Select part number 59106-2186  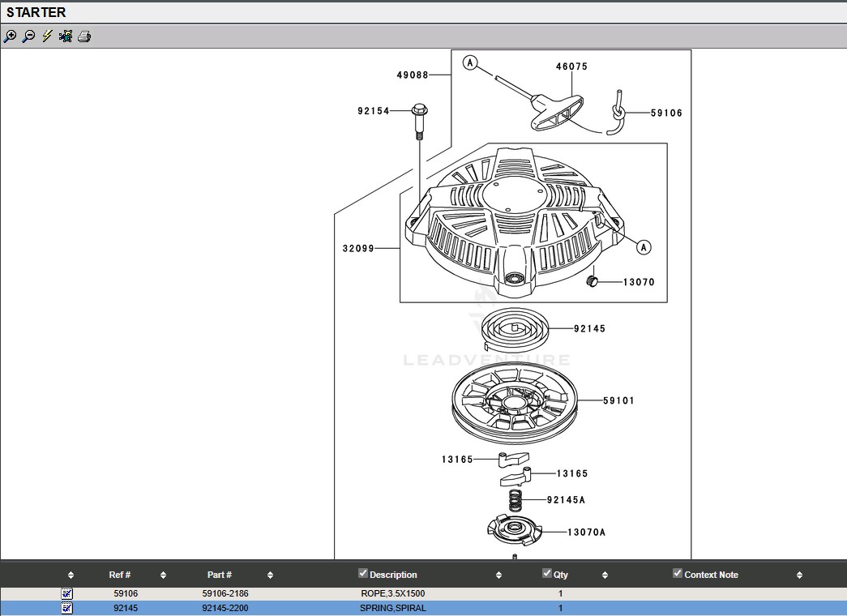point(225,593)
